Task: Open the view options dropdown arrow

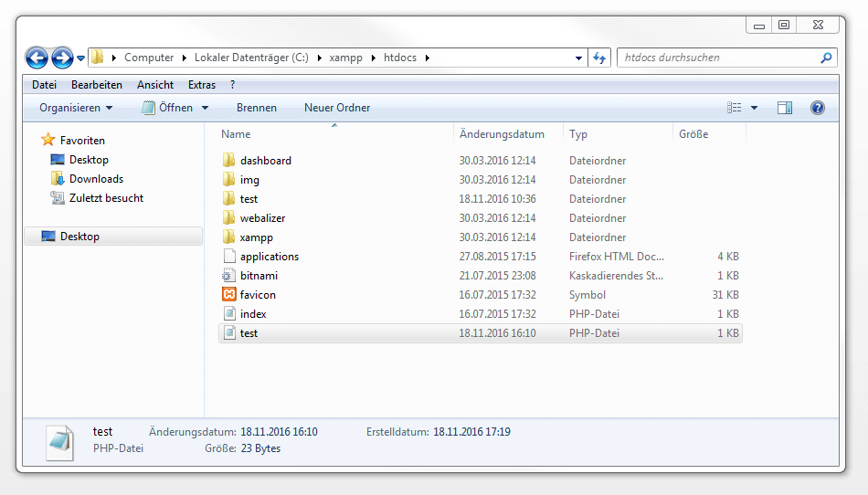Action: click(x=754, y=108)
